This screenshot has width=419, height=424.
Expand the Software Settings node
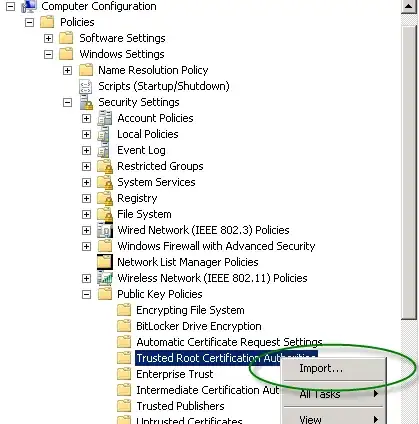pyautogui.click(x=48, y=38)
